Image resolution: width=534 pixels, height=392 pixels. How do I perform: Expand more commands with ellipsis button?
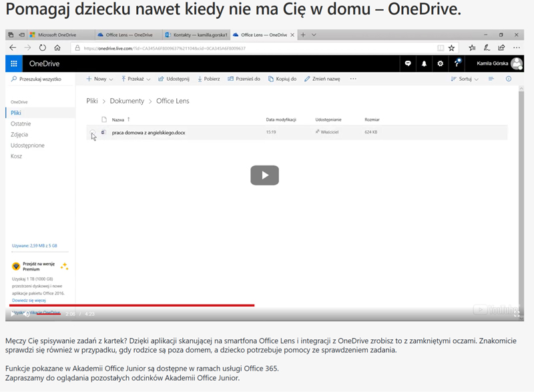click(x=352, y=78)
